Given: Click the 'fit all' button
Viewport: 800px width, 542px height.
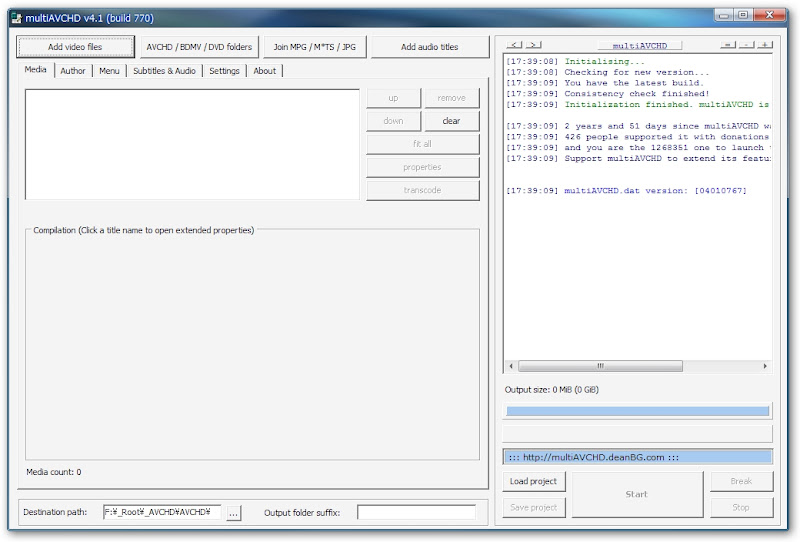Looking at the screenshot, I should [x=422, y=144].
